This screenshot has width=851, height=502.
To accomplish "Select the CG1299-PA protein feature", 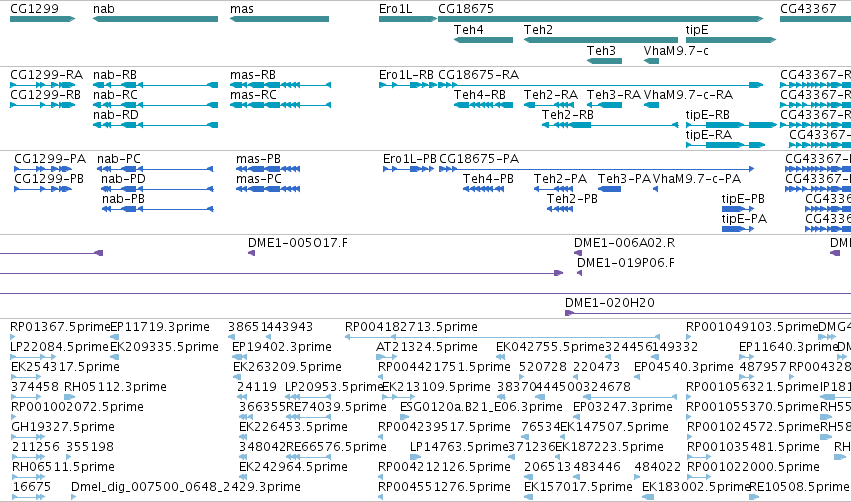I will [x=43, y=169].
